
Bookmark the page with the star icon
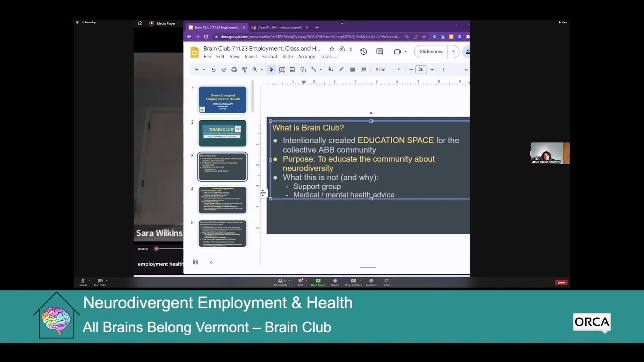click(424, 37)
